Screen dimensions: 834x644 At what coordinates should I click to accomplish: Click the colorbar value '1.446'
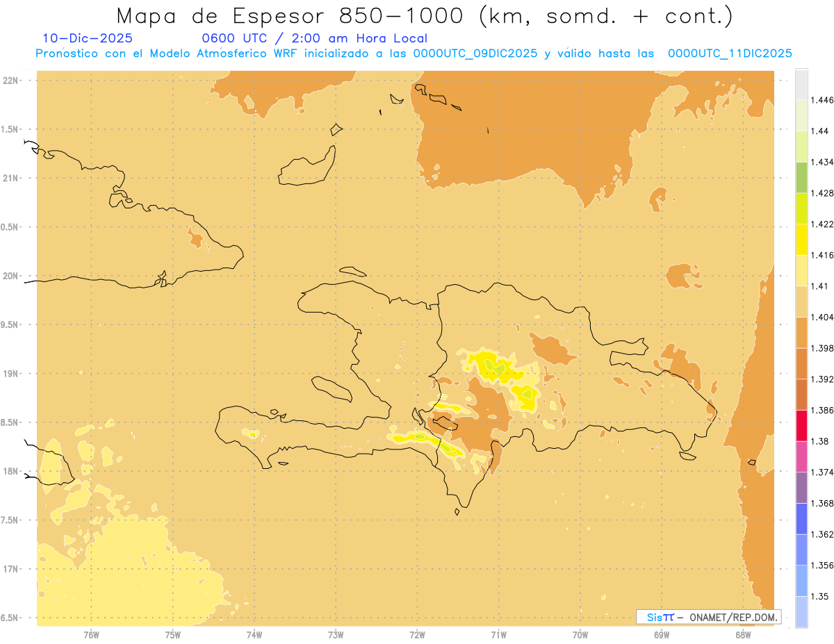821,100
